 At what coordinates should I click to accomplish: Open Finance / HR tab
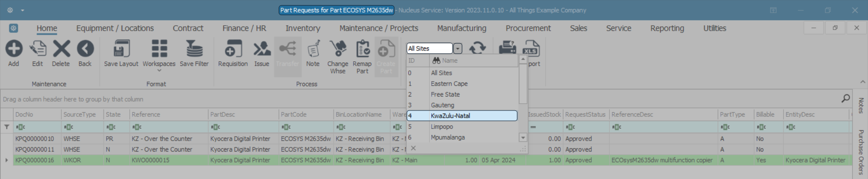point(244,28)
